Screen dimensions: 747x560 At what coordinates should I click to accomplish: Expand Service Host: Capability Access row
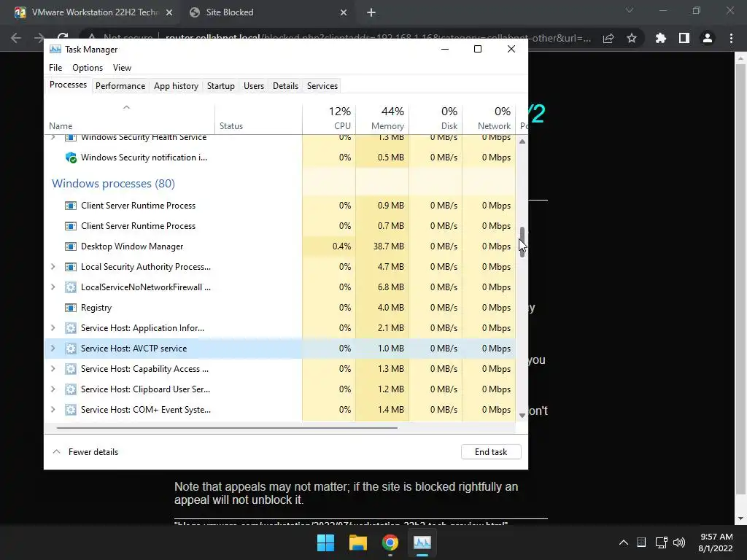53,369
